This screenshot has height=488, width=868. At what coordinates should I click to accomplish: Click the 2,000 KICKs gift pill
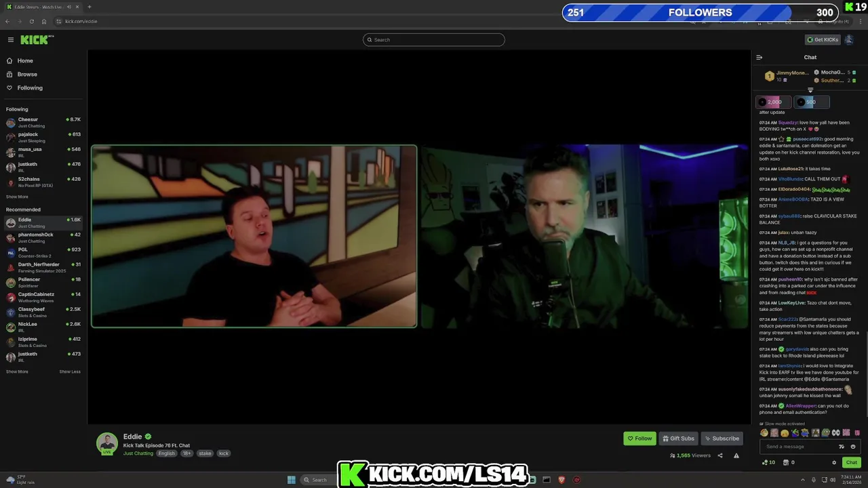774,102
